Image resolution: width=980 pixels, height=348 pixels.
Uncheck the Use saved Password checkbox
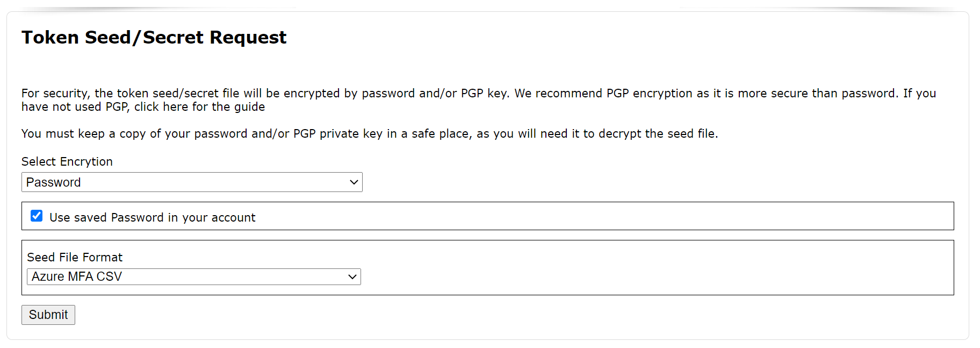[x=37, y=216]
